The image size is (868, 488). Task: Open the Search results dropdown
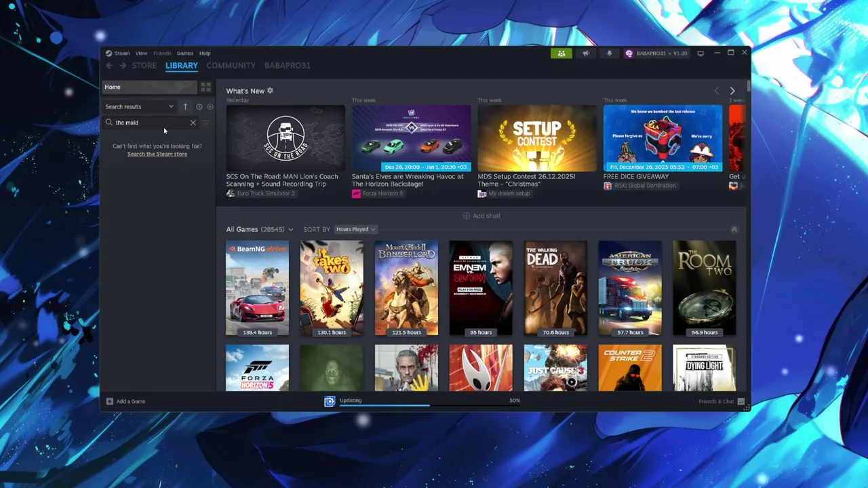point(140,106)
